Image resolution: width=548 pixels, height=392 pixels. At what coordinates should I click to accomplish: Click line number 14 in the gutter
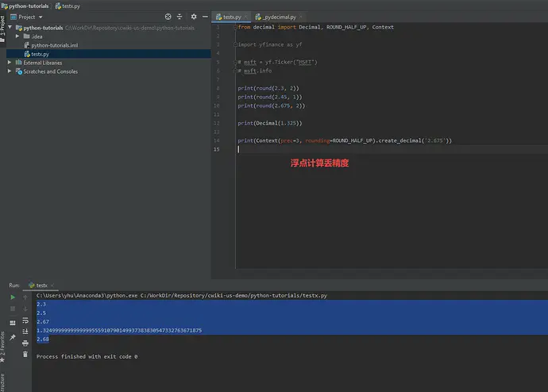coord(217,140)
